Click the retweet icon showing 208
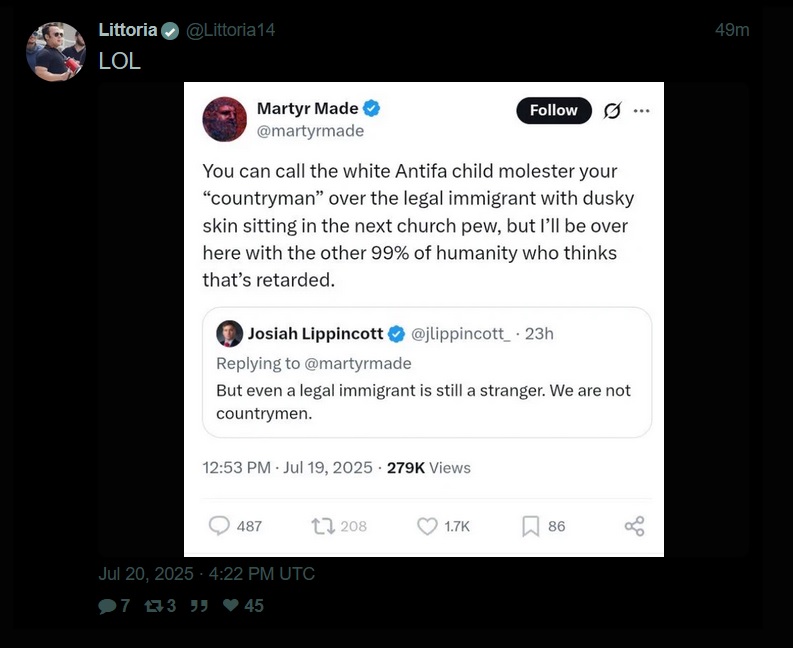Viewport: 793px width, 648px height. point(323,526)
